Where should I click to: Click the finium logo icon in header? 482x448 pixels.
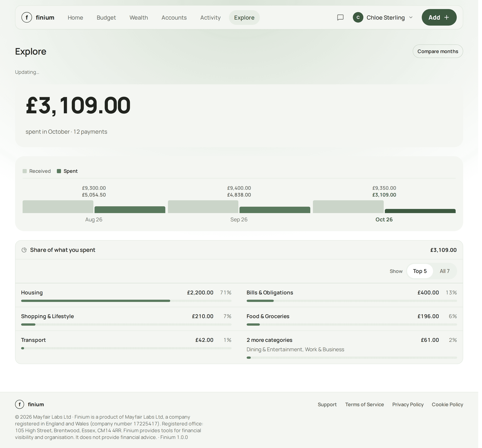(x=27, y=18)
